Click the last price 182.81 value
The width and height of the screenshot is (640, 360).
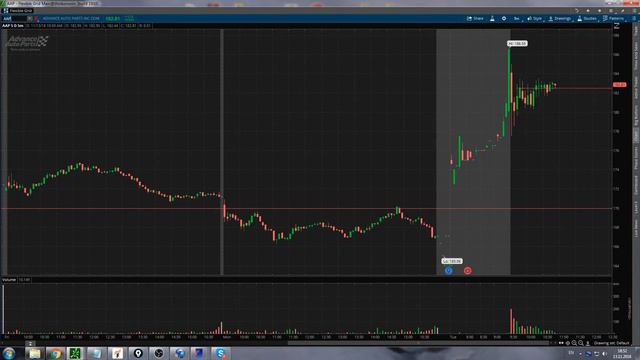point(113,18)
